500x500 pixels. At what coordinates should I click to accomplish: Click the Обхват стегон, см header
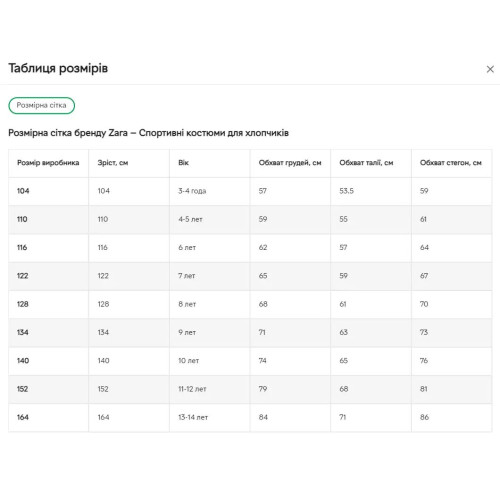click(x=451, y=163)
